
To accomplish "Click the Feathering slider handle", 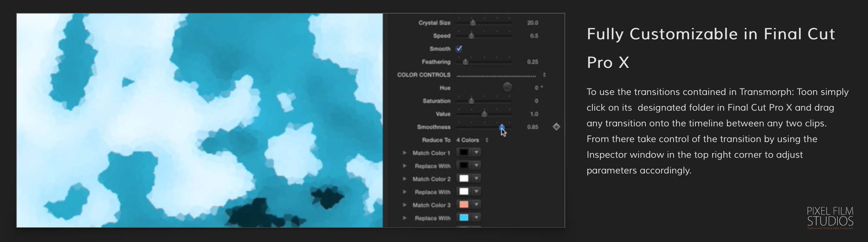I will [465, 62].
